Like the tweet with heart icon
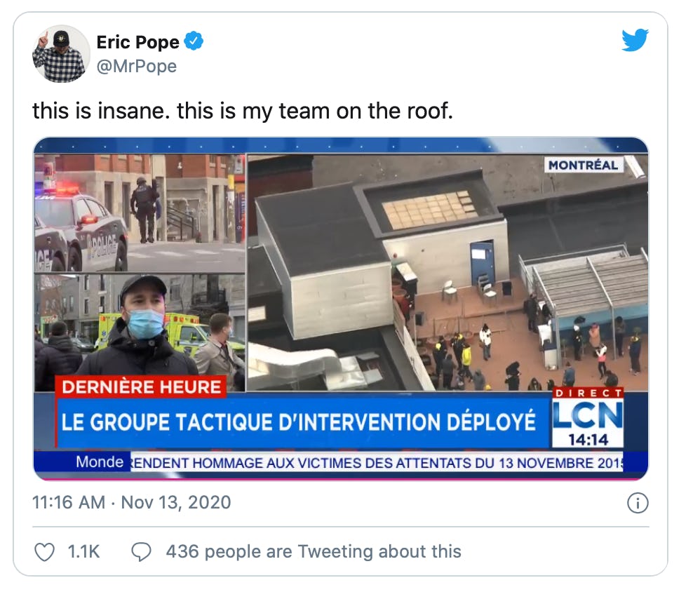This screenshot has height=599, width=700. [x=45, y=552]
